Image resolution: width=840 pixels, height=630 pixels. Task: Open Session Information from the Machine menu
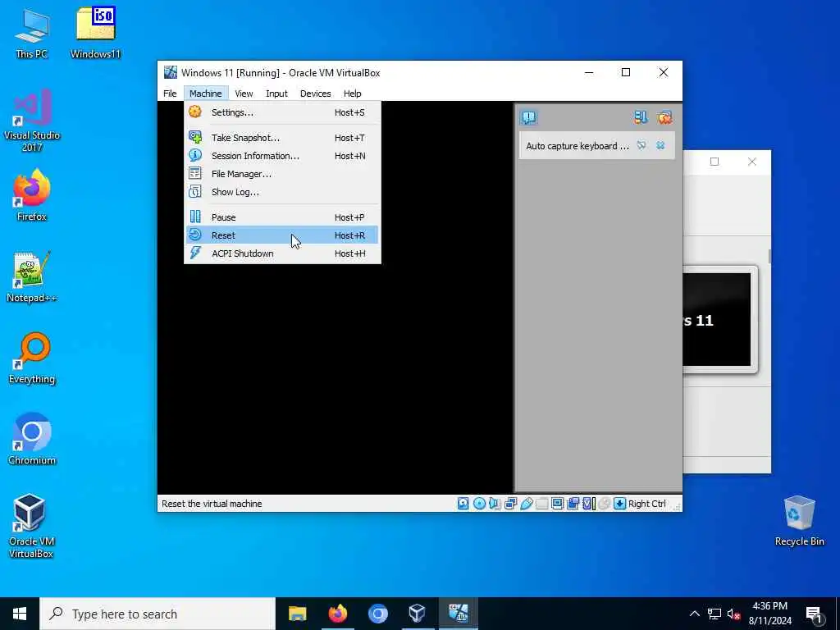click(x=282, y=156)
